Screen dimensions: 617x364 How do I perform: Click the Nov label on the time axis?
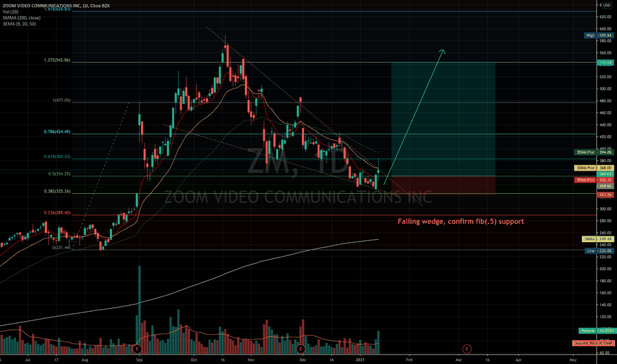pos(251,359)
